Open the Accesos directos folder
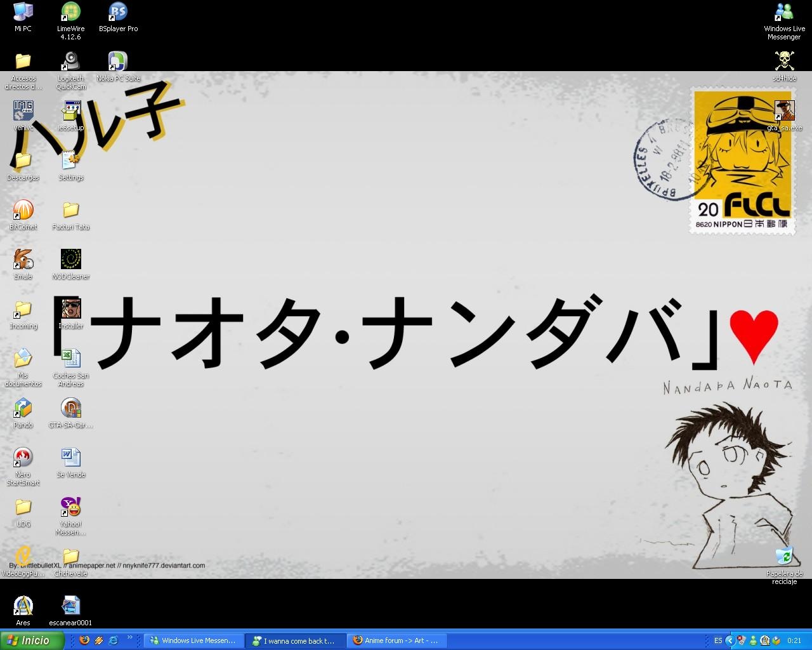812x650 pixels. click(23, 71)
